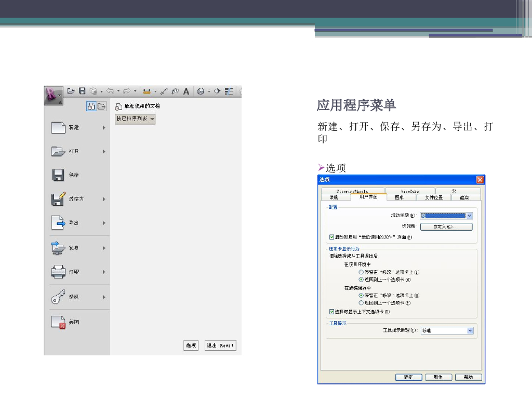Click the 退出 Revit button

220,345
